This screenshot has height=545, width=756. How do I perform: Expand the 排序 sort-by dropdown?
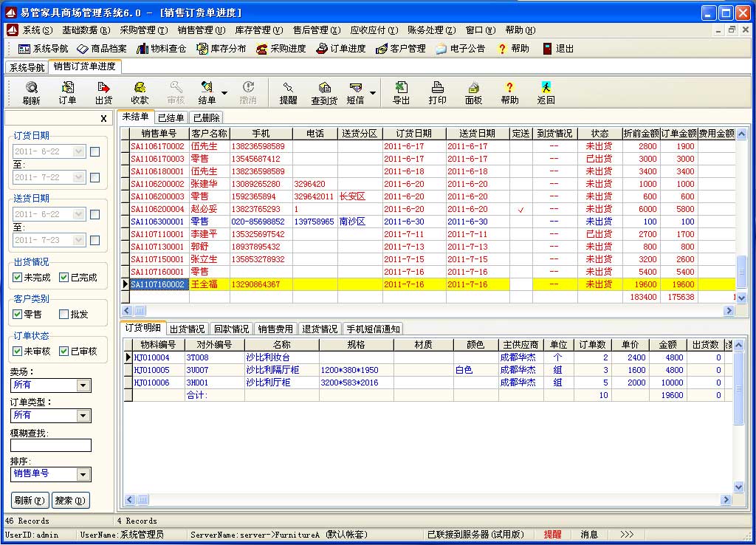(x=84, y=475)
